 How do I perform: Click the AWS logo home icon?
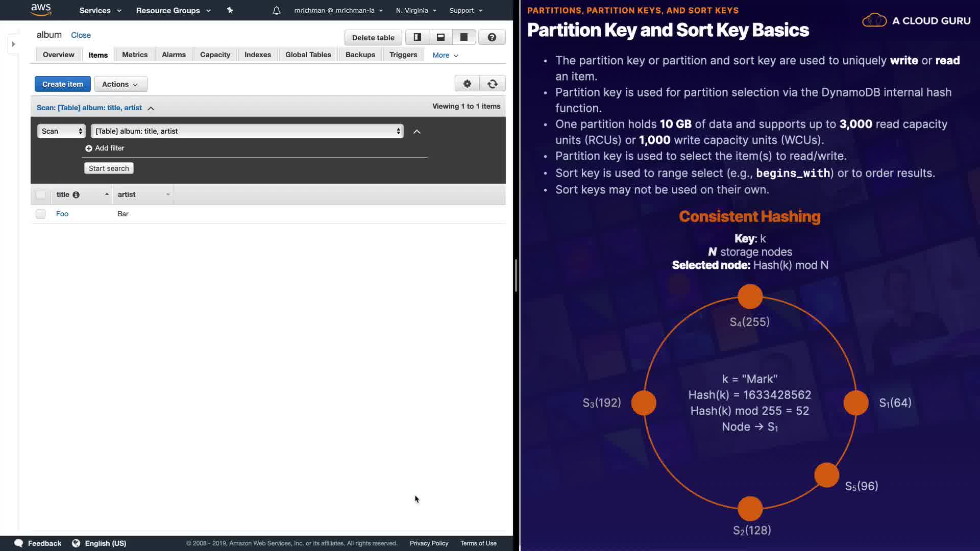pyautogui.click(x=41, y=10)
